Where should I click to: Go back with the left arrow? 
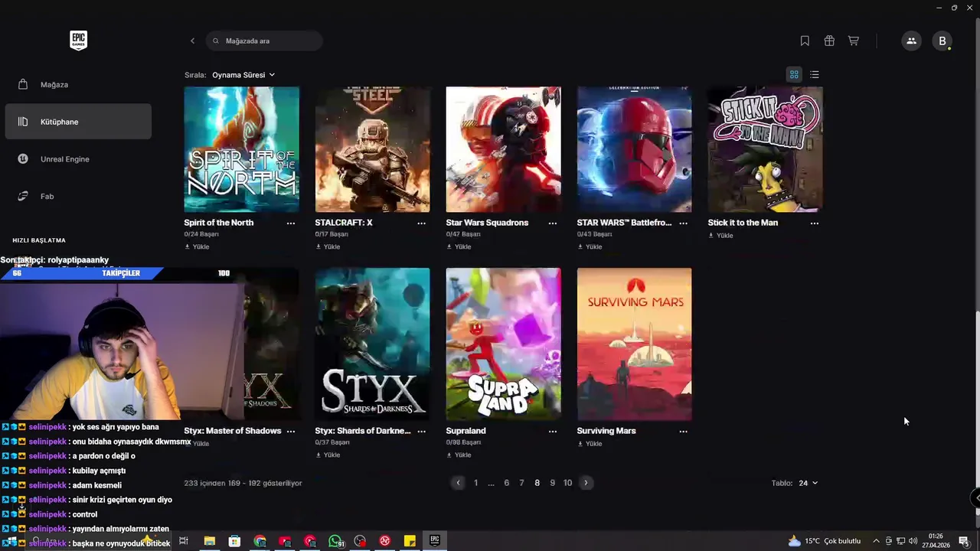tap(192, 41)
